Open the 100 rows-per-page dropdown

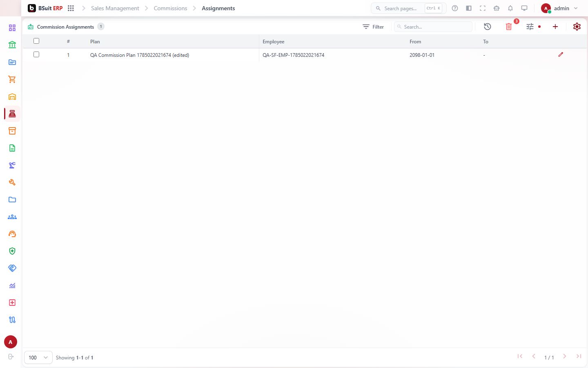tap(38, 357)
